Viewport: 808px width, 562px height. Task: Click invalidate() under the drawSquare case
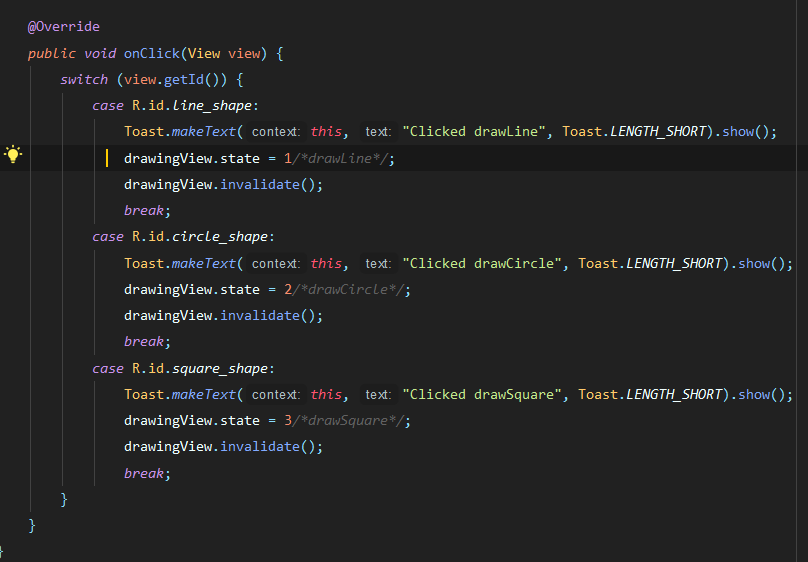pos(267,447)
